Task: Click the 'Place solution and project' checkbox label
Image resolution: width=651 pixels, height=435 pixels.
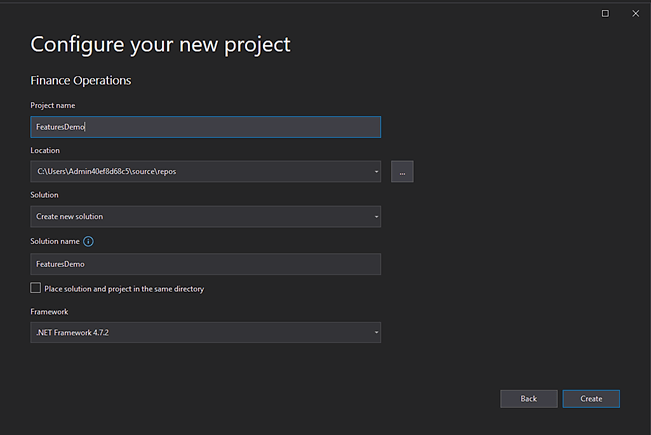Action: [x=124, y=289]
